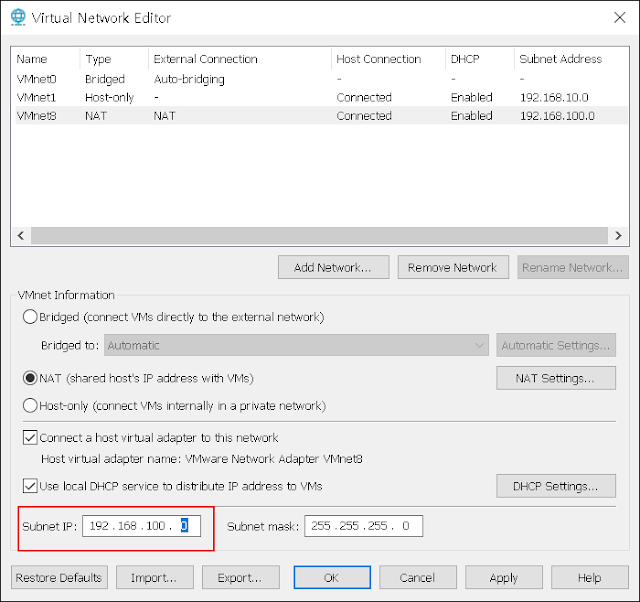Toggle Use local DHCP service checkbox
Viewport: 640px width, 602px height.
(30, 486)
